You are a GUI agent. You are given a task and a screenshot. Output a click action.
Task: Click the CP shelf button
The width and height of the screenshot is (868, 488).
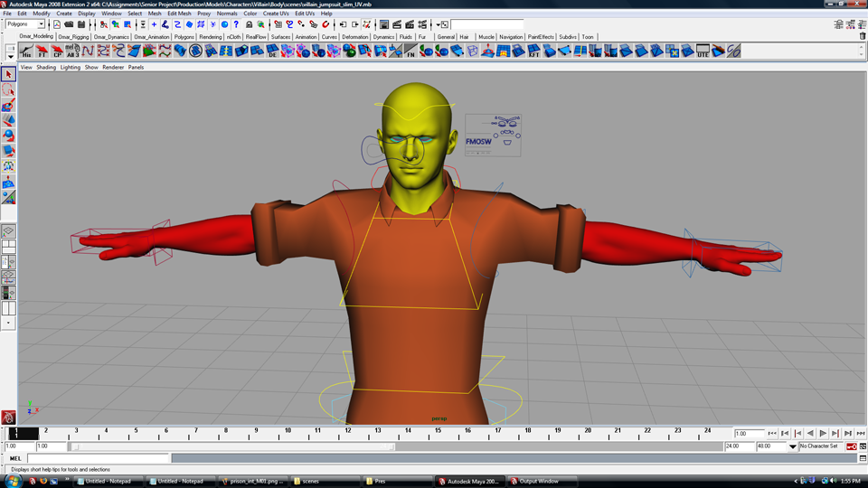tap(57, 51)
